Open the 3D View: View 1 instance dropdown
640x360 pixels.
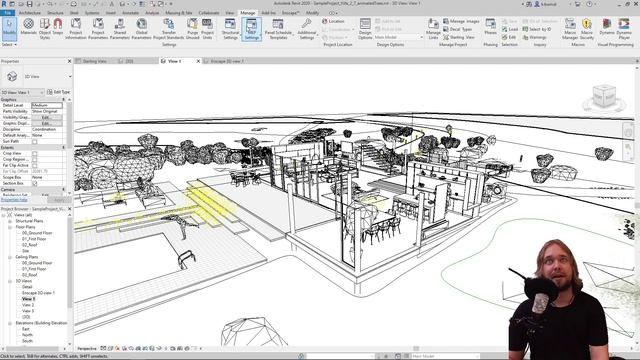(22, 92)
